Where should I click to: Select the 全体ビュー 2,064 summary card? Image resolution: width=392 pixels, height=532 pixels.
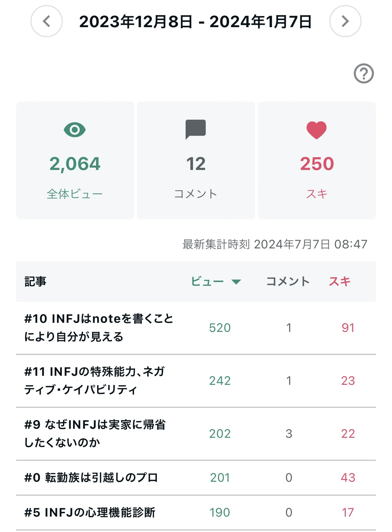[x=75, y=161]
